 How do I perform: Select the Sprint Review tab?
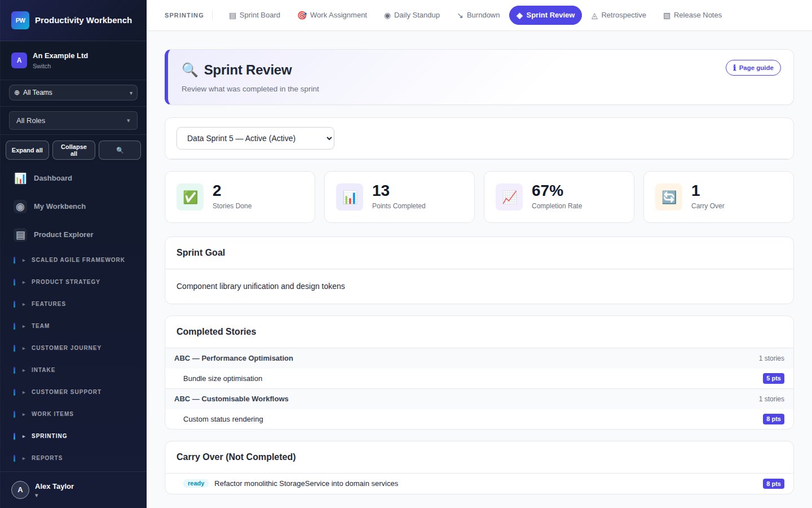coord(545,15)
